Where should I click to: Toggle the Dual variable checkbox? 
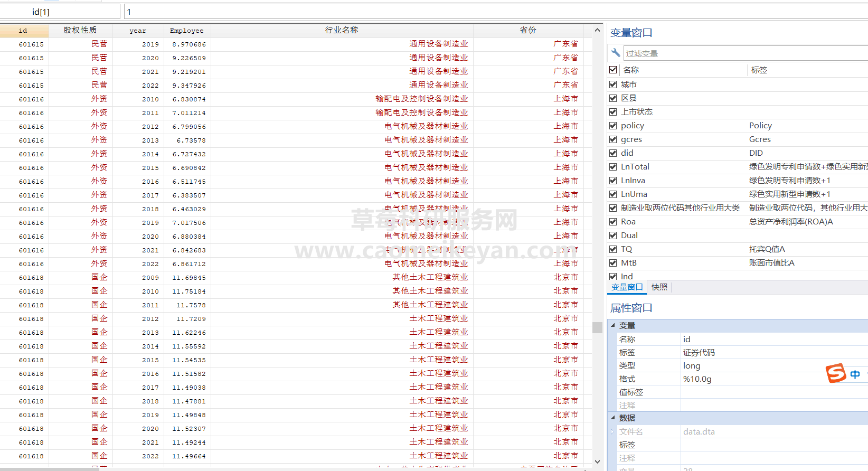coord(613,235)
